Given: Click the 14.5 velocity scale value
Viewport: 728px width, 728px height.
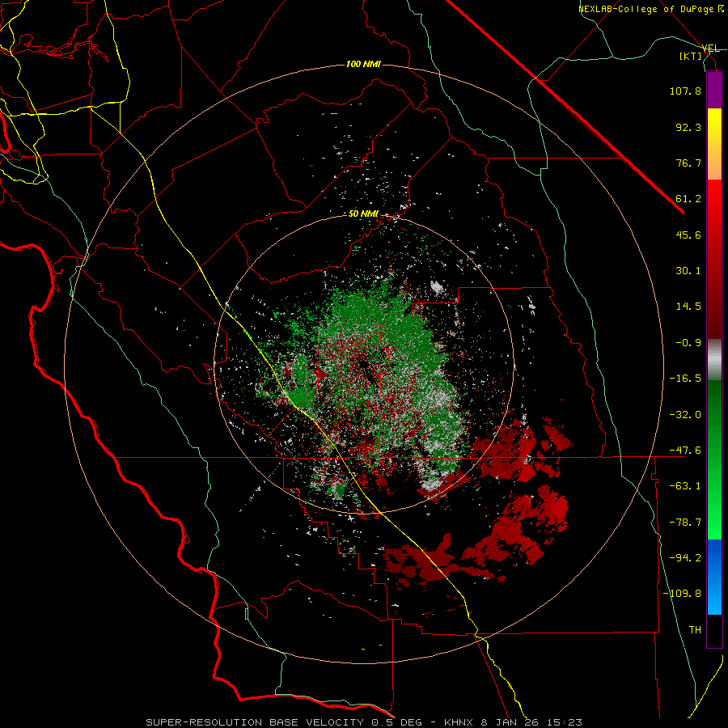Looking at the screenshot, I should coord(688,307).
